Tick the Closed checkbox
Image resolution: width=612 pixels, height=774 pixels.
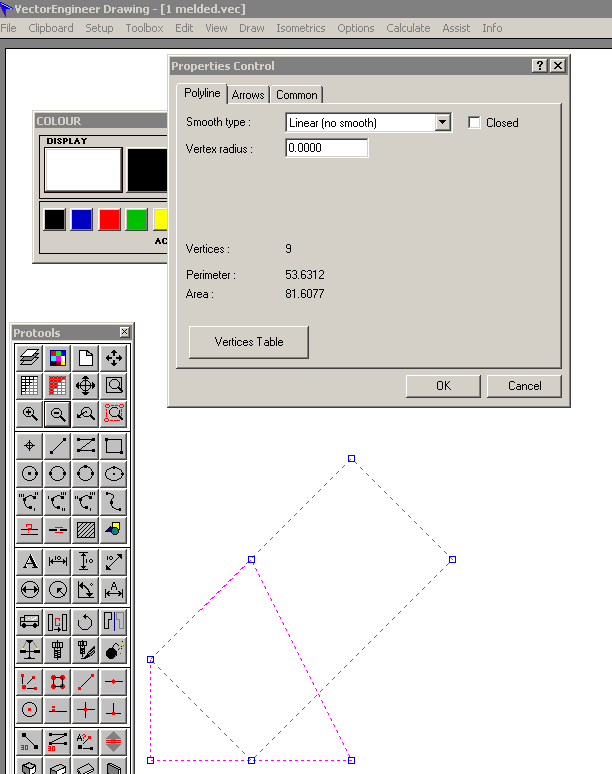[474, 122]
